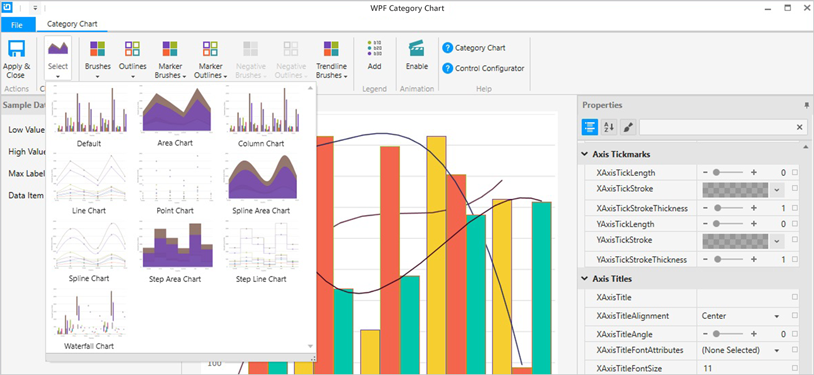Open the XAxisTickStroke color dropdown
Screen dimensions: 814x375
[x=776, y=190]
